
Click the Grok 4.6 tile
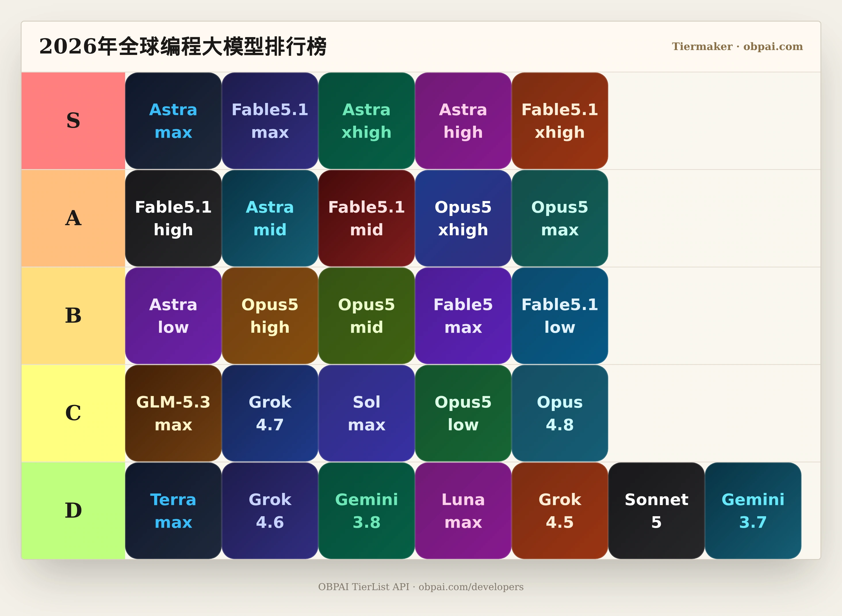(270, 511)
